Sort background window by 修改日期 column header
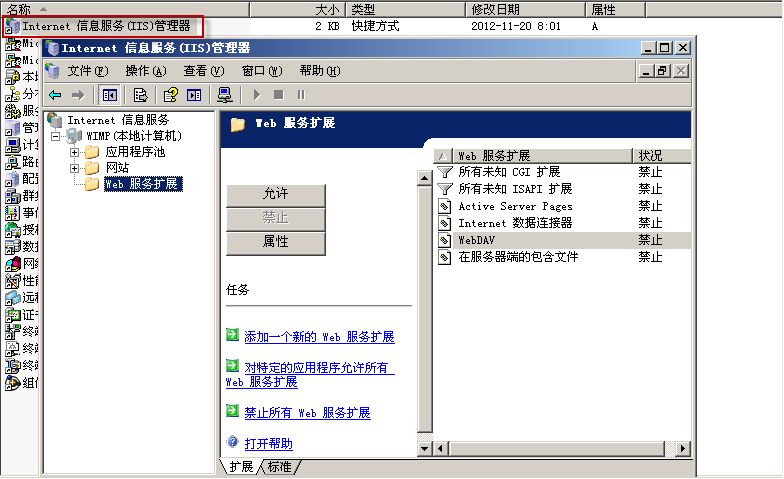This screenshot has height=479, width=784. (526, 10)
